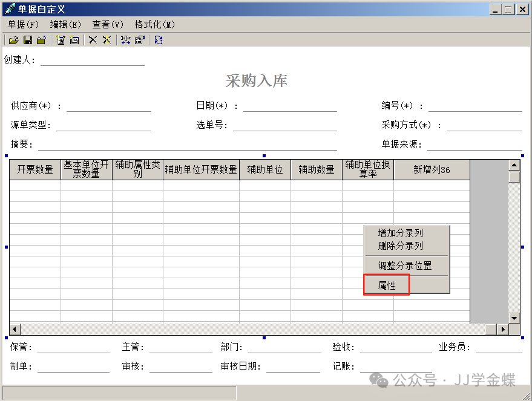
Task: Click the black X delete toolbar icon
Action: coord(93,40)
